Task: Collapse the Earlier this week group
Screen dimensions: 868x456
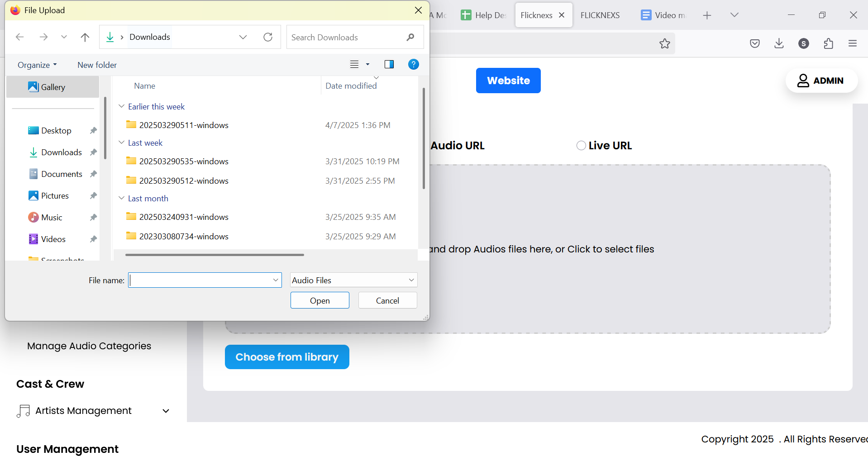Action: pos(121,106)
